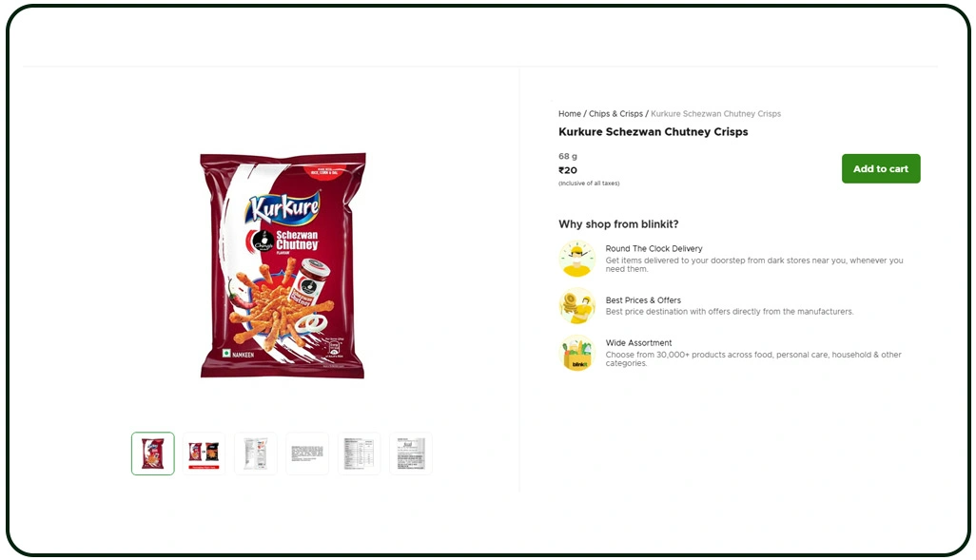Click the product title Kurkure Schezwan Chutney Crisps
Image resolution: width=976 pixels, height=560 pixels.
[x=653, y=132]
